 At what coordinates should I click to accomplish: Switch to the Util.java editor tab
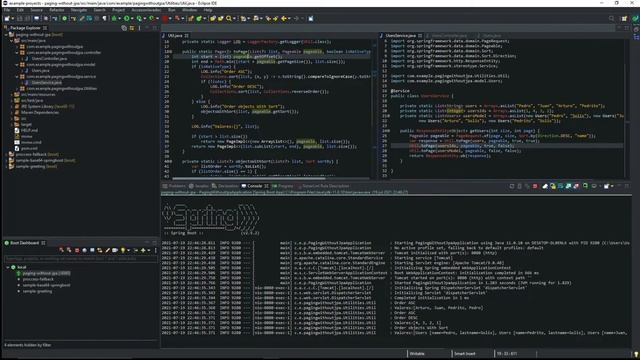click(175, 36)
